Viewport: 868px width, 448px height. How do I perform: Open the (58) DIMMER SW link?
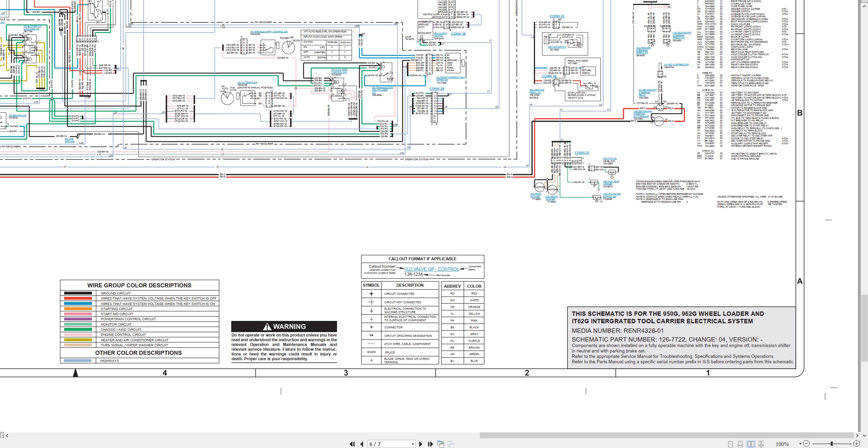557,47
